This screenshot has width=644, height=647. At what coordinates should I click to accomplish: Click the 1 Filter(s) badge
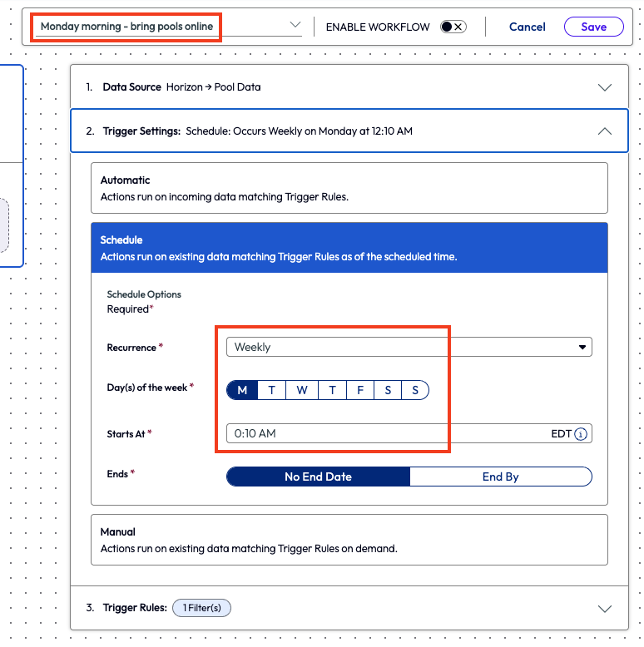coord(201,608)
